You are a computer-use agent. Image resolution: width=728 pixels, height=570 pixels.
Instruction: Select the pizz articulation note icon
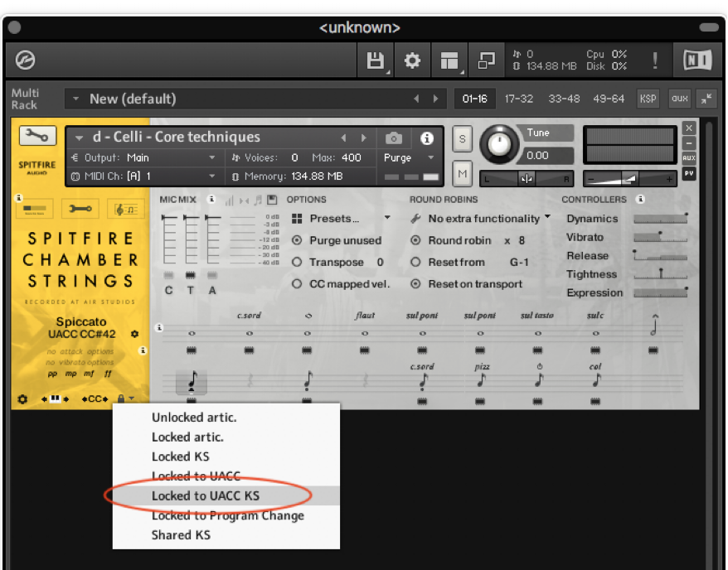tap(481, 379)
